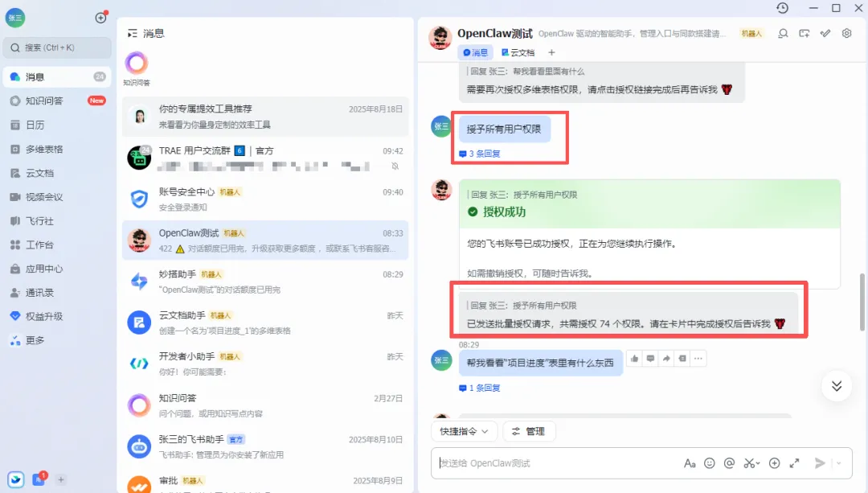Open the 张三的飞书助手 conversation
The image size is (868, 493).
tap(265, 446)
